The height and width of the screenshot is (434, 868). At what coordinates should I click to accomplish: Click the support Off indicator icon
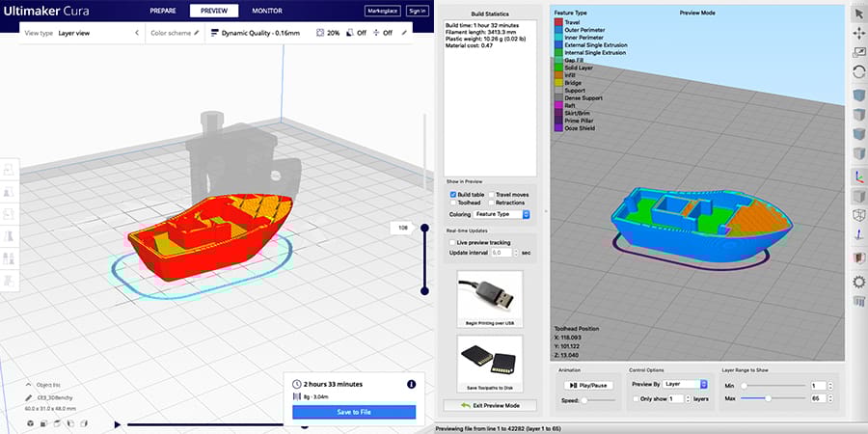click(x=349, y=33)
